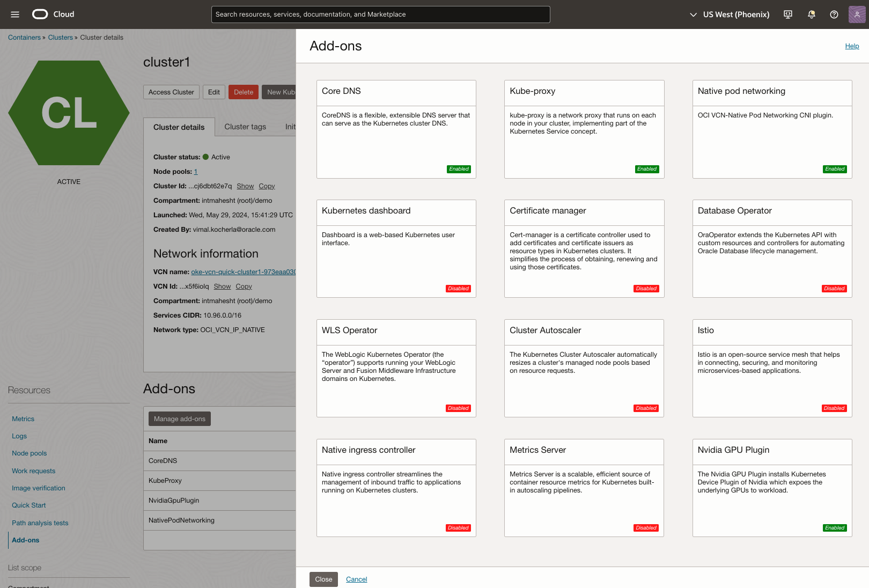
Task: Open the profile avatar menu
Action: (x=856, y=14)
